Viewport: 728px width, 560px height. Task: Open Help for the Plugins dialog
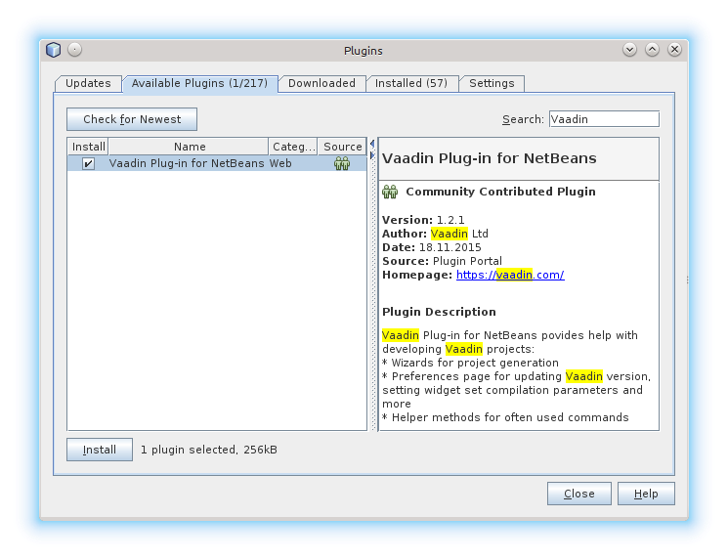646,494
